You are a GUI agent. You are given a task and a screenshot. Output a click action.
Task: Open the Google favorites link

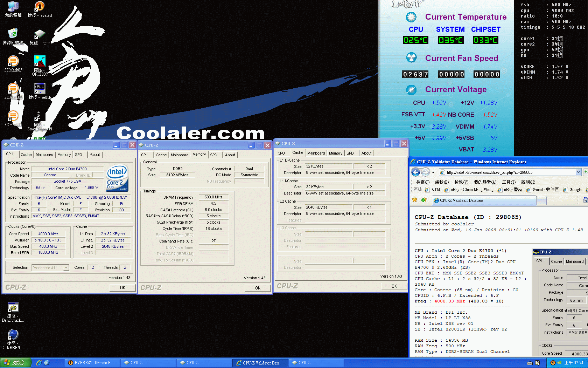click(x=572, y=190)
